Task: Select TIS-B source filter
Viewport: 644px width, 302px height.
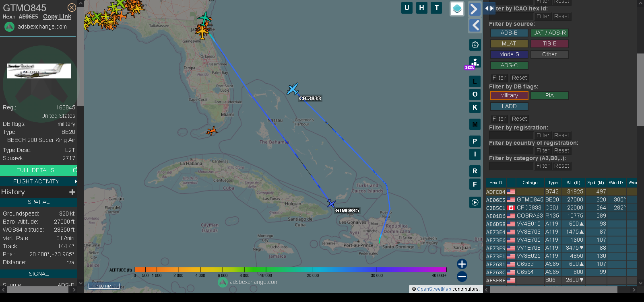Action: [x=549, y=44]
